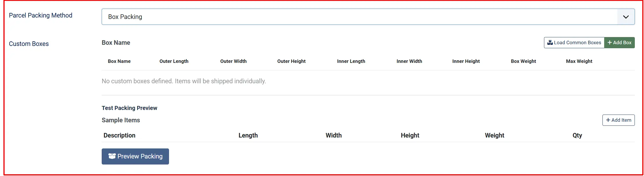Click the boxes icon in Load Common Boxes
644x176 pixels.
pos(550,42)
